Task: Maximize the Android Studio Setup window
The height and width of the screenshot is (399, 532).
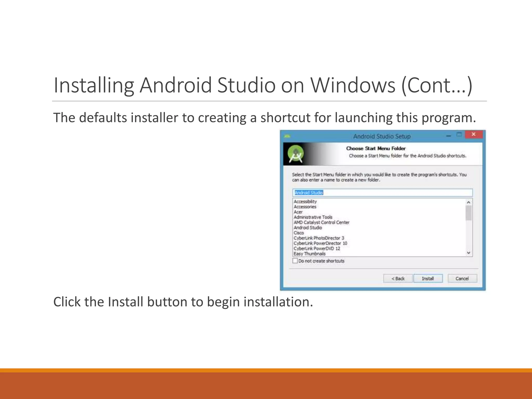Action: [x=459, y=135]
